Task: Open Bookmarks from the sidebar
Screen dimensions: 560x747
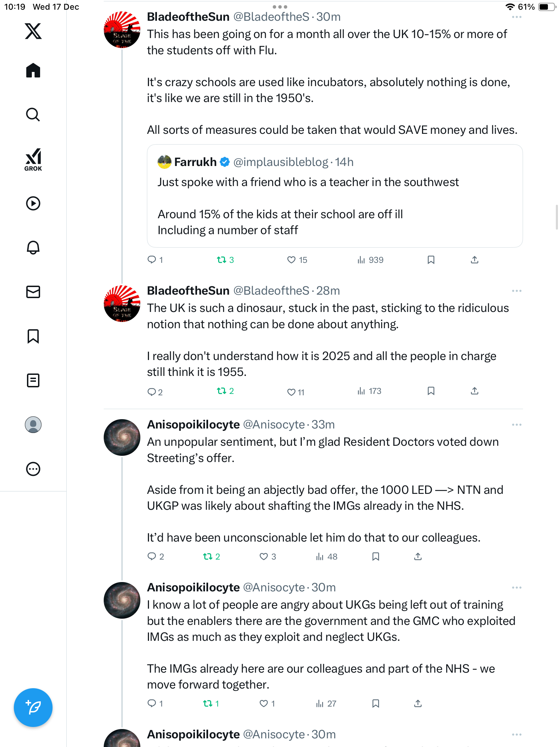Action: [x=33, y=336]
